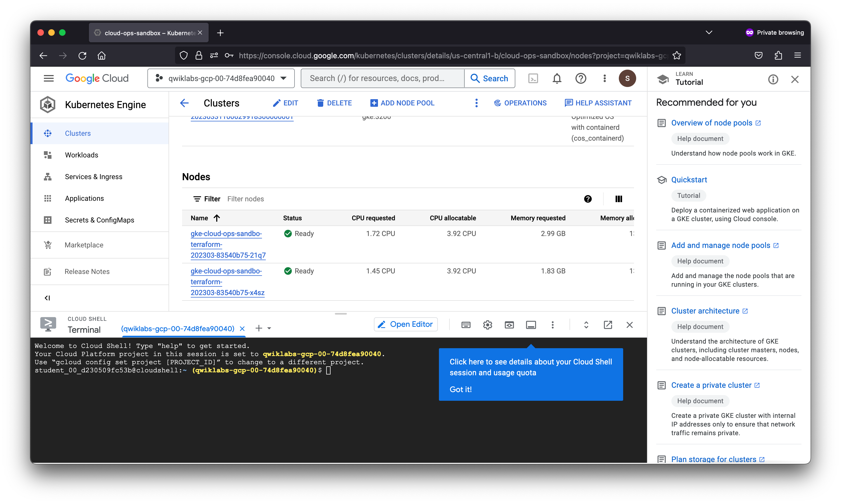This screenshot has width=841, height=504.
Task: Open the project selector dropdown
Action: coord(221,79)
